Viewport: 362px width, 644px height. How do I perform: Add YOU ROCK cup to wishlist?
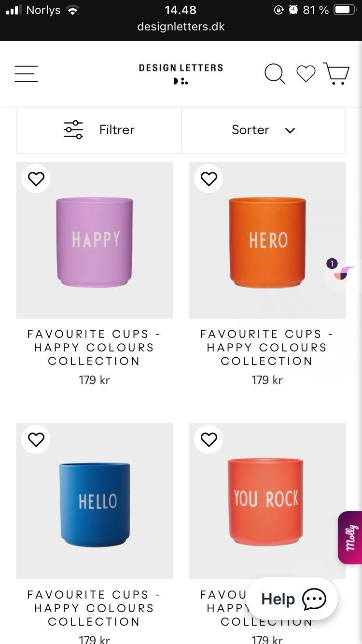click(209, 439)
